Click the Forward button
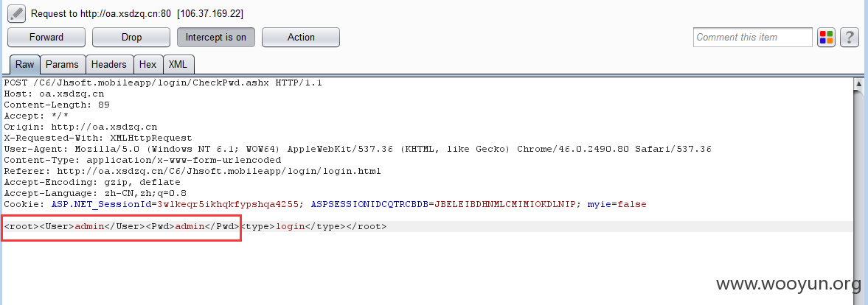The height and width of the screenshot is (305, 868). pos(46,38)
